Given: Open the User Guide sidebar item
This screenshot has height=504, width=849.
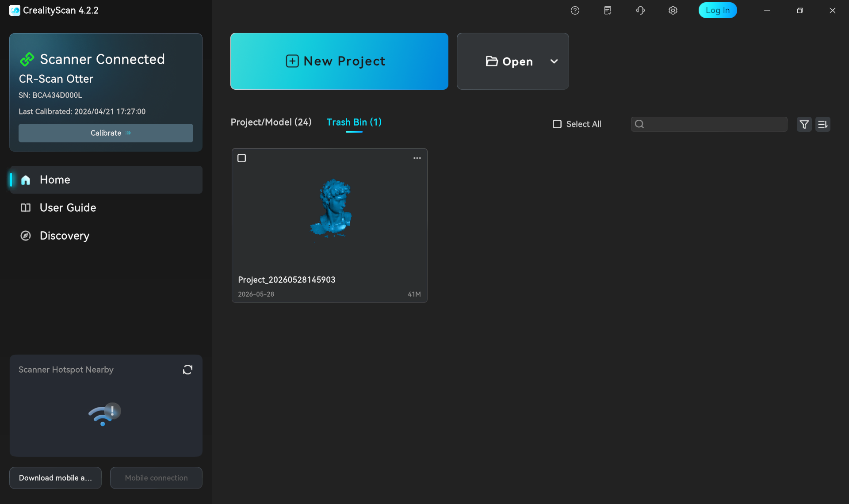Looking at the screenshot, I should point(106,208).
